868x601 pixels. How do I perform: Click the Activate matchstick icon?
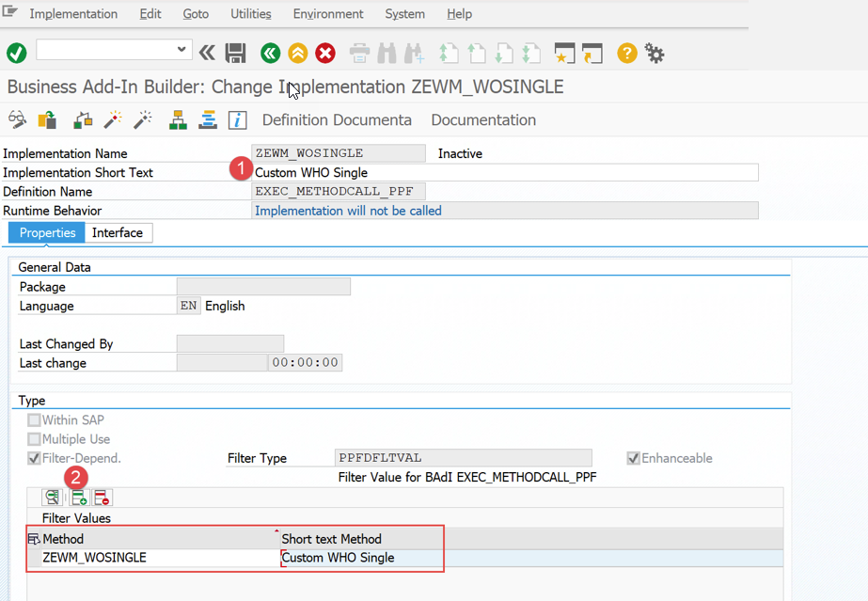click(x=113, y=119)
